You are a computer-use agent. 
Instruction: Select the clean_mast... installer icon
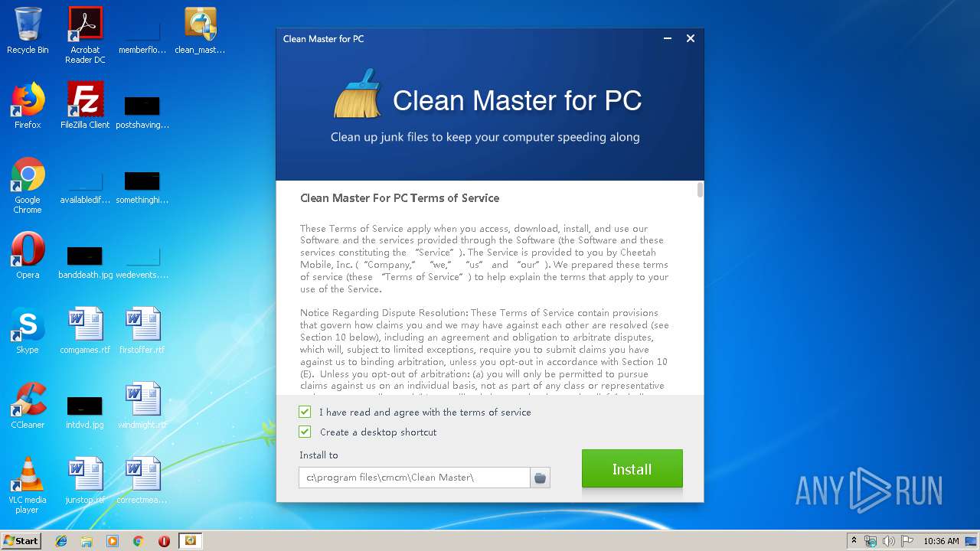(200, 31)
